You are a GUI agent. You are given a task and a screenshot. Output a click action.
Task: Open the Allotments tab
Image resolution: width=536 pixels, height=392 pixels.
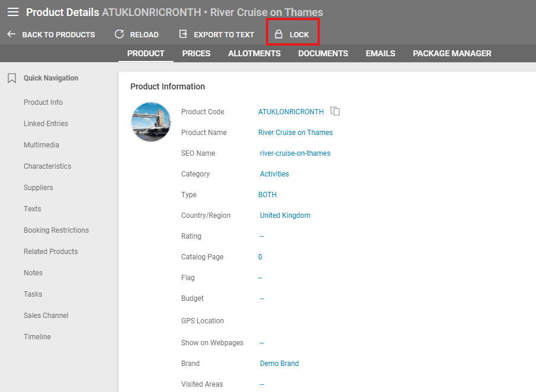tap(254, 53)
